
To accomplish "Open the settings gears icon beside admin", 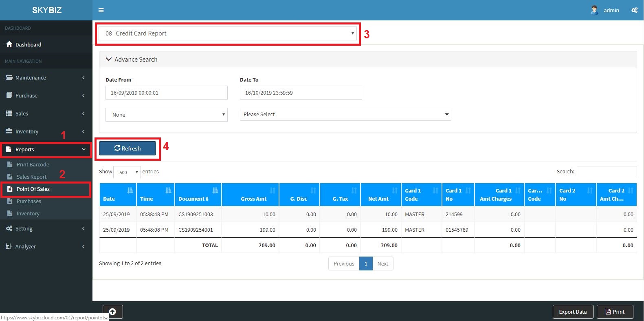I will click(634, 10).
